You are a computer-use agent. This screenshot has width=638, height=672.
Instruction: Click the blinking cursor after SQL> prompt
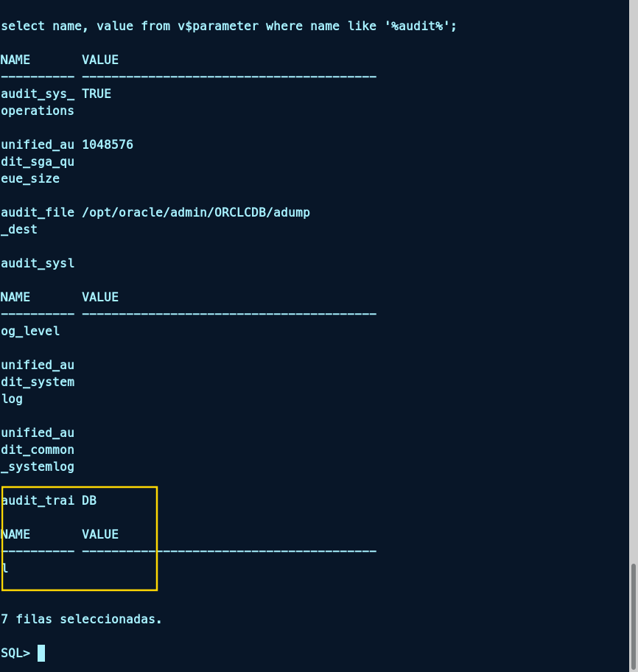coord(41,653)
